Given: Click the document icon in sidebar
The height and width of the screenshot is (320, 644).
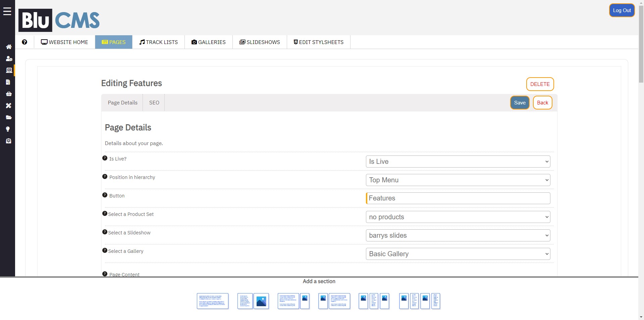Looking at the screenshot, I should click(x=8, y=82).
